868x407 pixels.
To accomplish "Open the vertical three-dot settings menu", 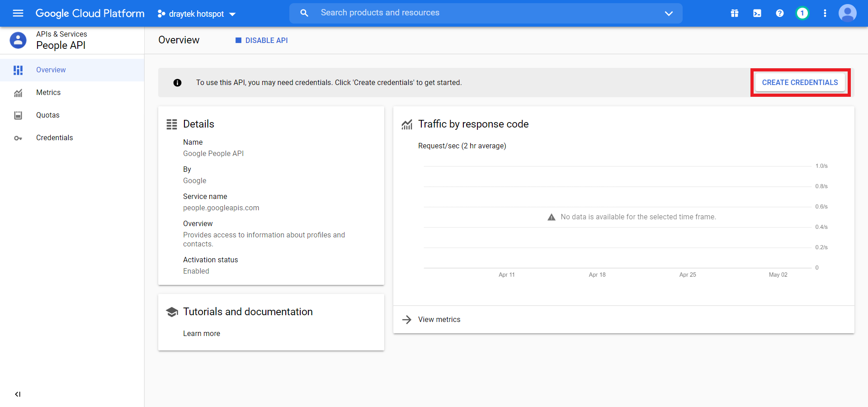I will pyautogui.click(x=825, y=13).
